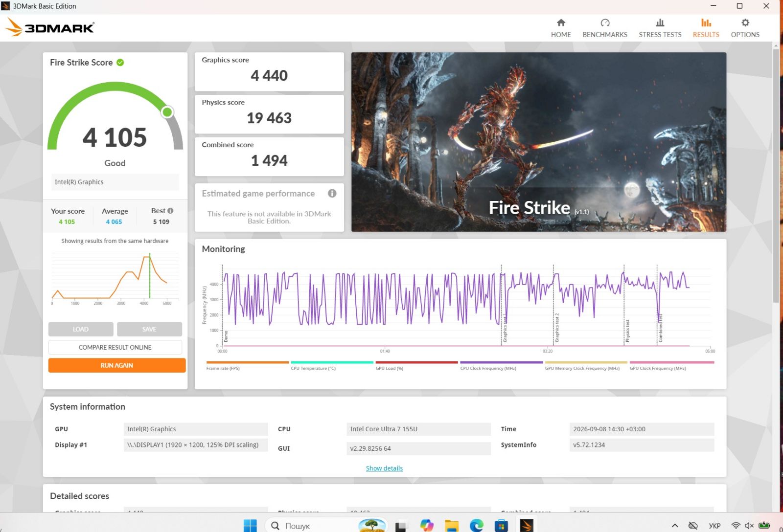
Task: Click the Estimated game performance info icon
Action: pos(332,194)
